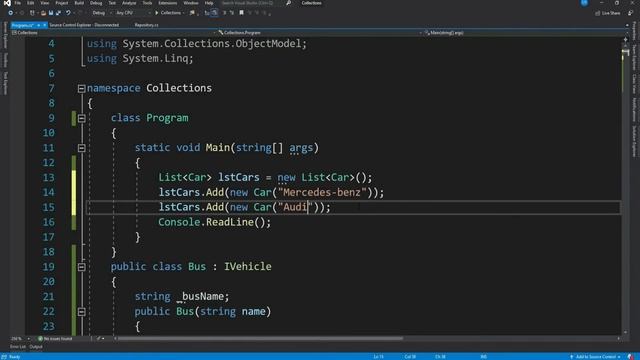
Task: Click the Navigate Backward toolbar icon
Action: (x=11, y=13)
